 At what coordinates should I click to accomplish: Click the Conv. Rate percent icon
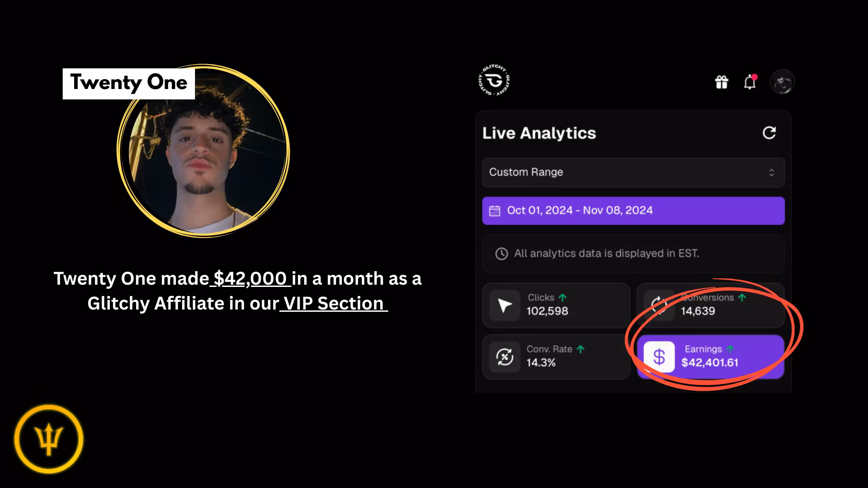(x=505, y=357)
